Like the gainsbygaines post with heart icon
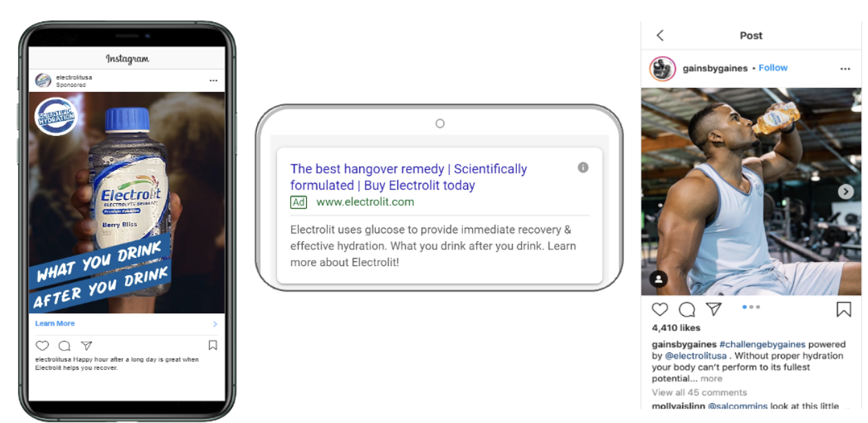 [660, 309]
